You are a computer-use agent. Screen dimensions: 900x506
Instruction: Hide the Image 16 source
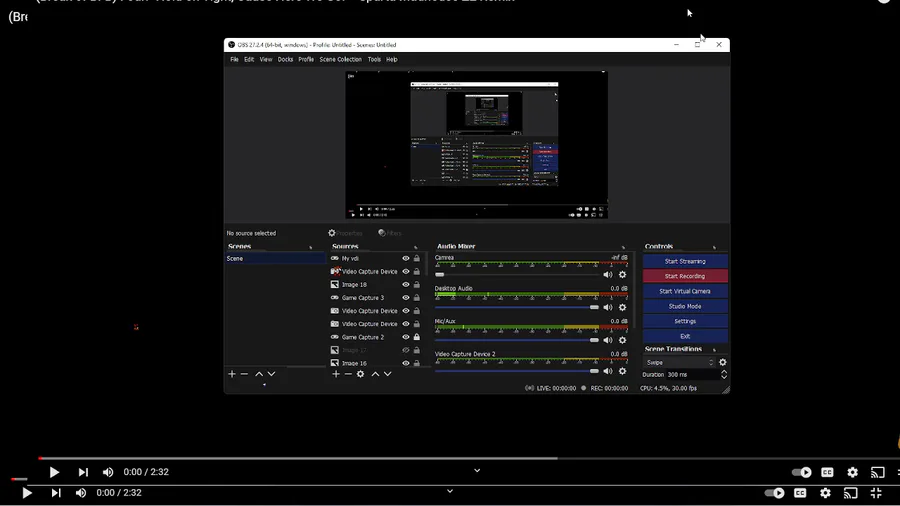pos(406,363)
